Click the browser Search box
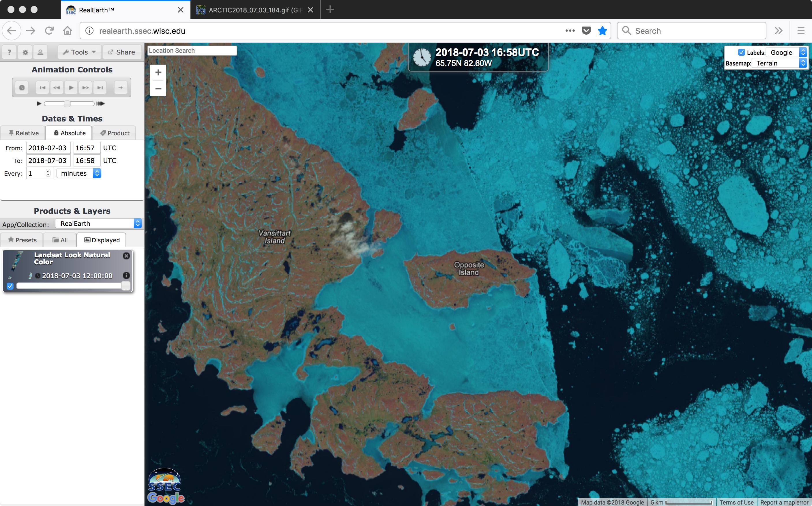The height and width of the screenshot is (506, 812). tap(691, 31)
